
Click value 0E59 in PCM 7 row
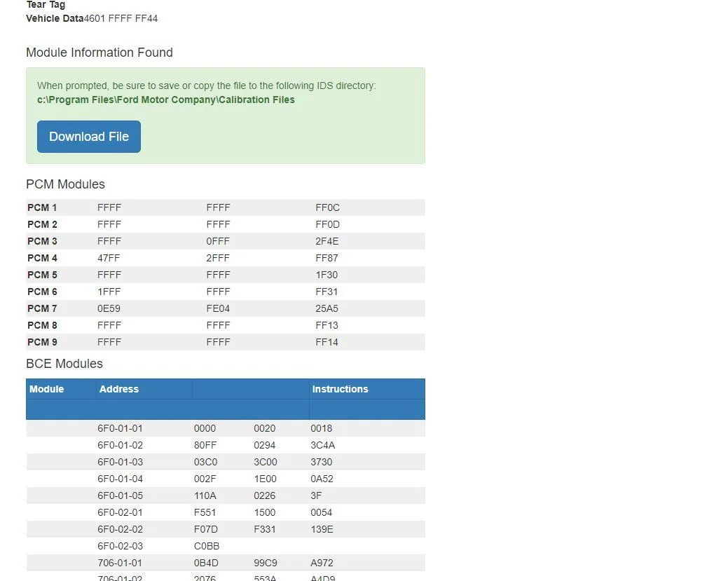[x=109, y=308]
